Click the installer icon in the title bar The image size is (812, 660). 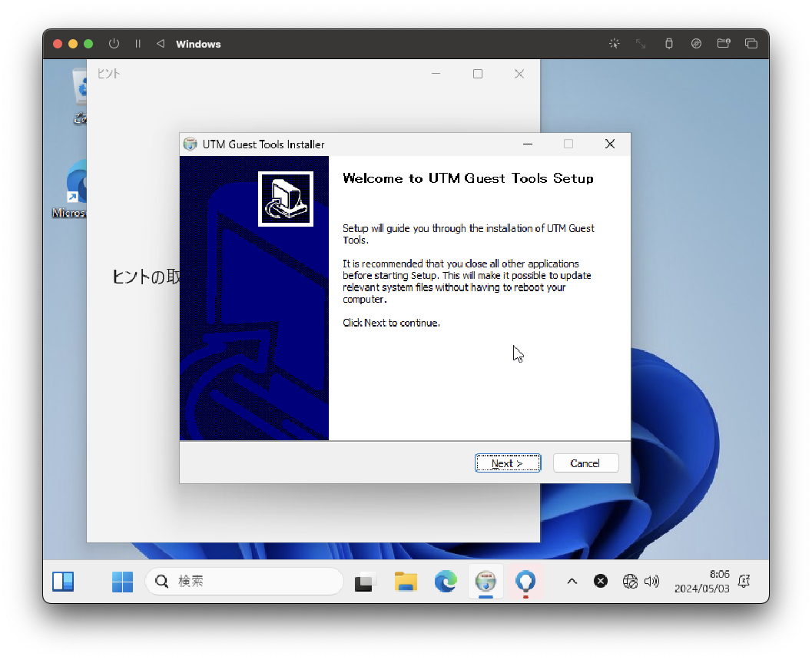coord(190,144)
